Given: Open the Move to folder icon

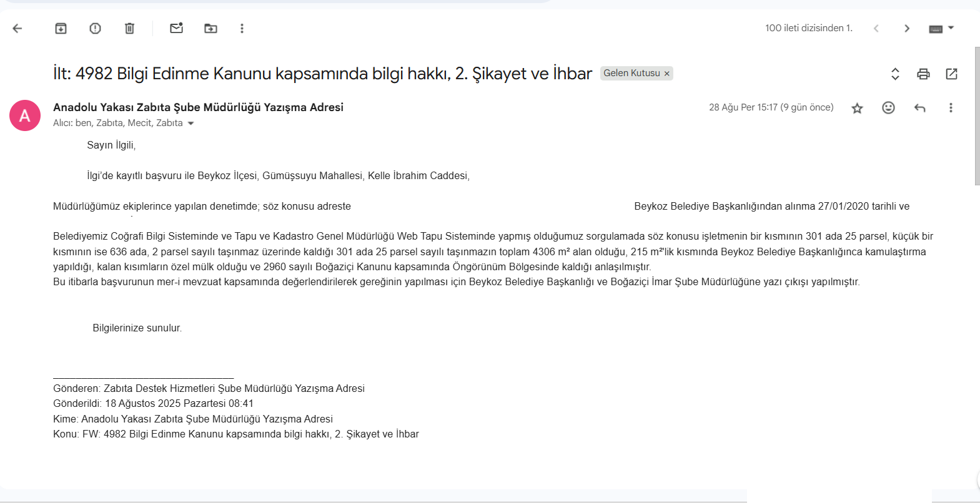Looking at the screenshot, I should (x=210, y=28).
